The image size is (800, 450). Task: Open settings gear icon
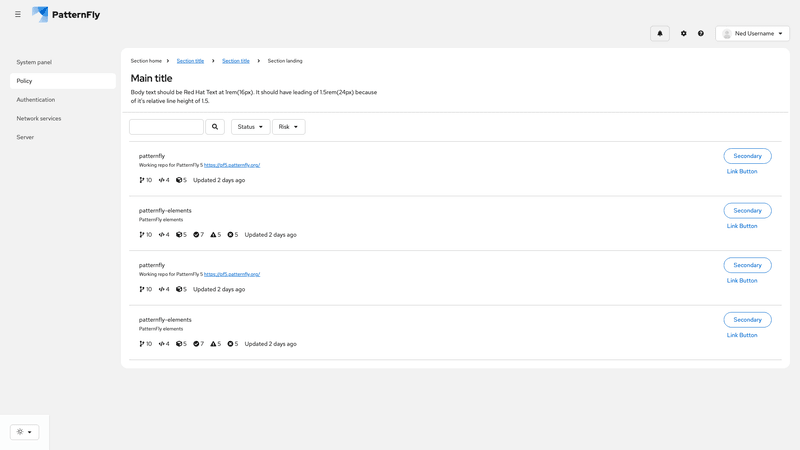pos(684,34)
